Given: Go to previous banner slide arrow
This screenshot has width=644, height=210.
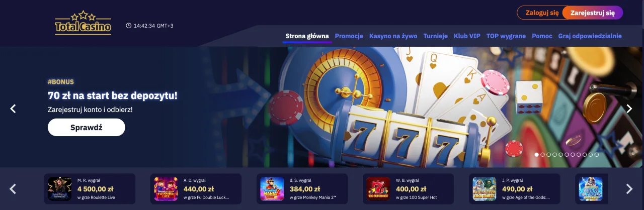Looking at the screenshot, I should pyautogui.click(x=13, y=109).
